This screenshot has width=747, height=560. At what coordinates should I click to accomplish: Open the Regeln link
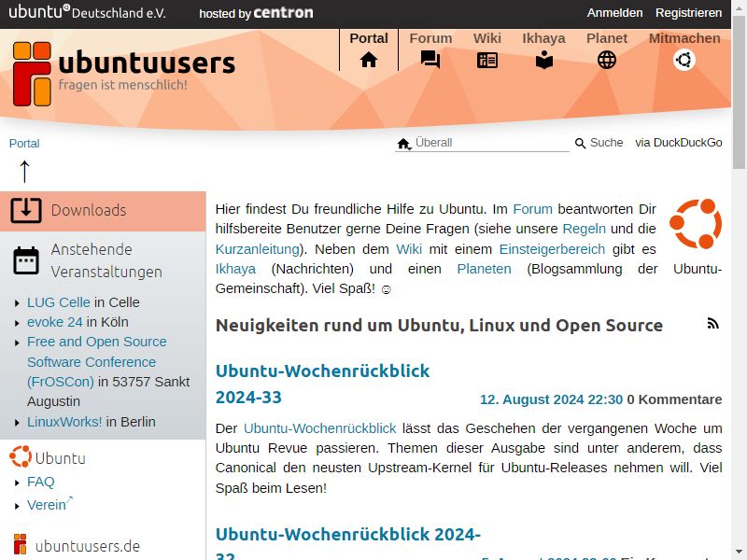click(585, 229)
